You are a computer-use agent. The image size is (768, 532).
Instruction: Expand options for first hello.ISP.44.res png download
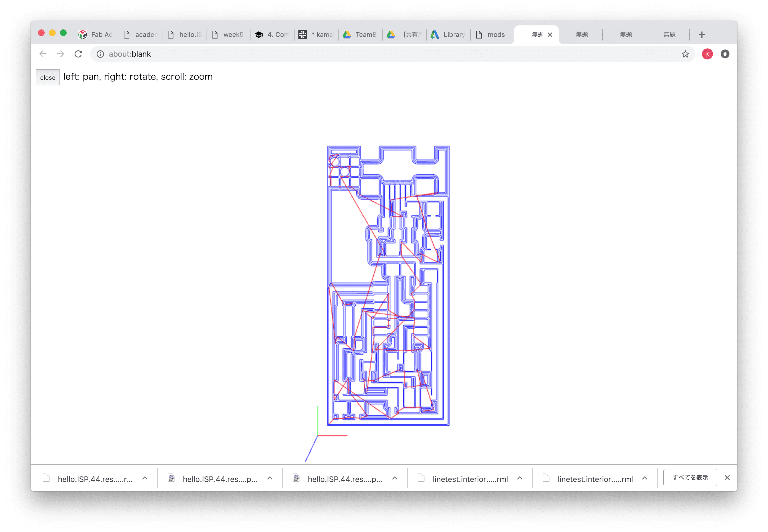coord(270,478)
